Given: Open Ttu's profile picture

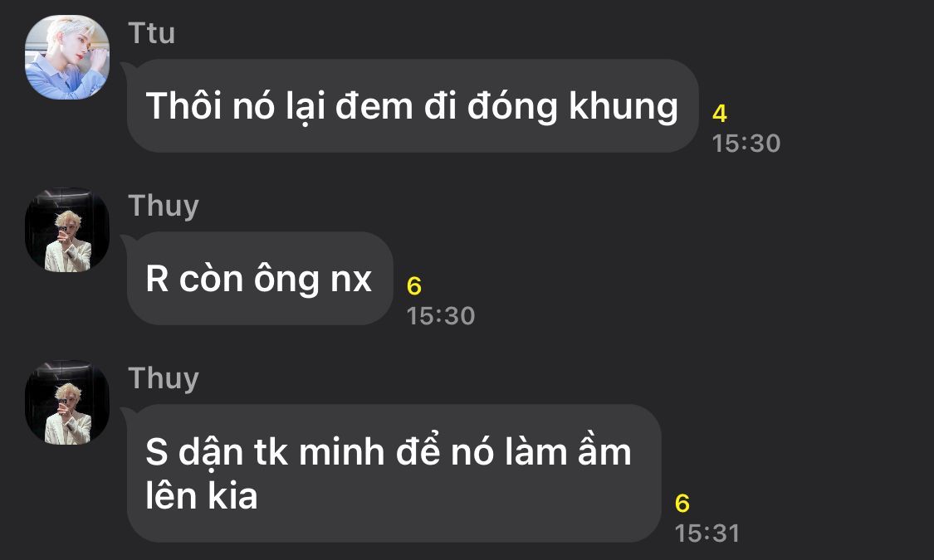Looking at the screenshot, I should tap(67, 57).
